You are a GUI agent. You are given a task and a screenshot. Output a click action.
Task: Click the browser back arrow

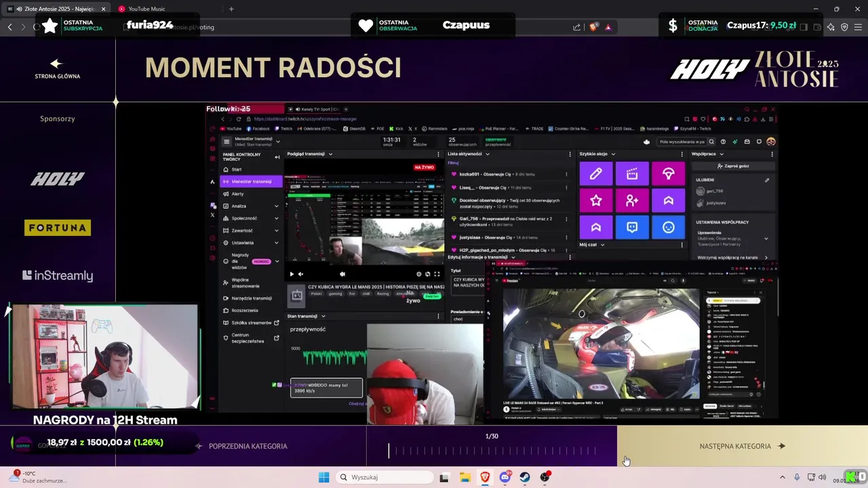click(9, 27)
